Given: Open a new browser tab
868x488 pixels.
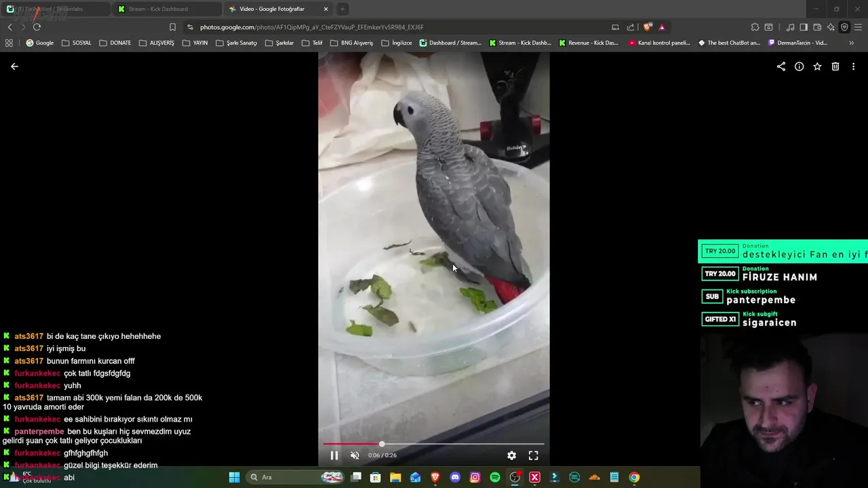Looking at the screenshot, I should [x=342, y=9].
